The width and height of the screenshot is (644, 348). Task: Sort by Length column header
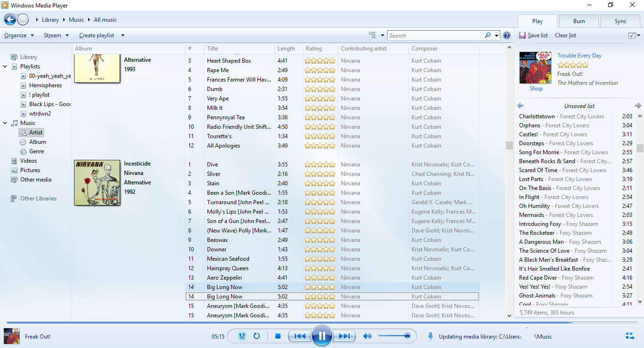289,49
